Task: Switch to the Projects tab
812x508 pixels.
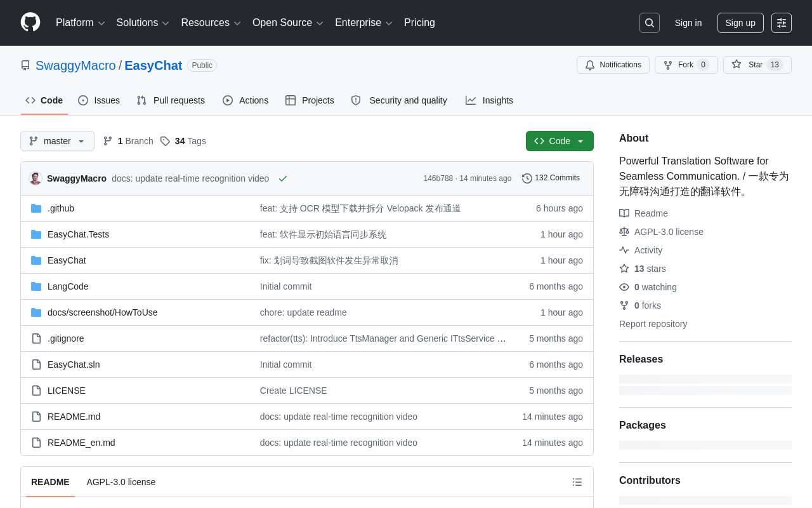Action: [310, 100]
